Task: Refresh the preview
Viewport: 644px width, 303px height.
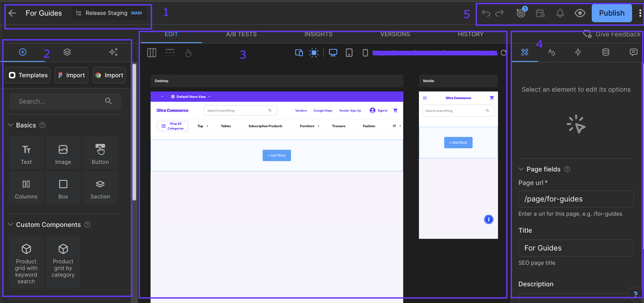Action: click(x=504, y=53)
